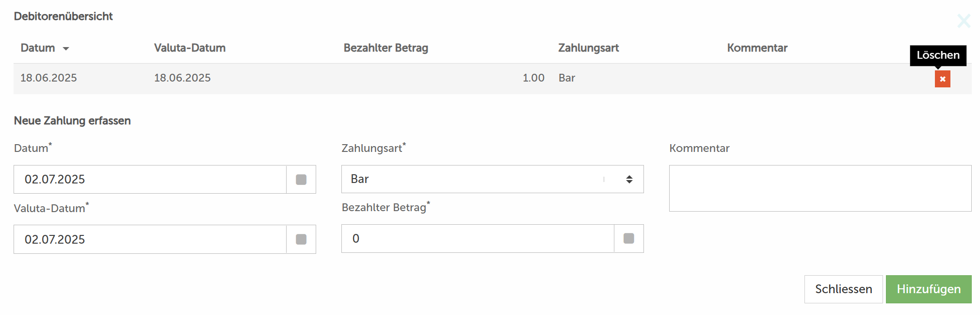Sort payments by Datum column header text
The width and height of the screenshot is (980, 315).
click(38, 48)
